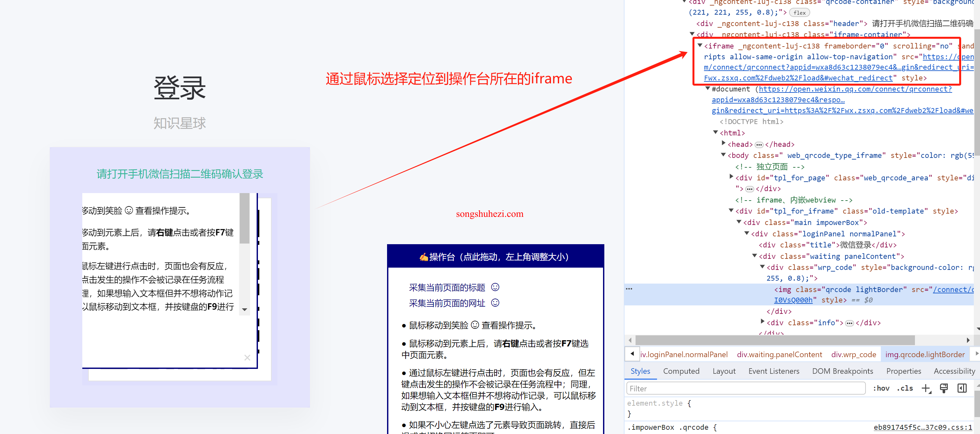Click 采集当前页面的网址 option
This screenshot has width=980, height=434.
pos(447,303)
